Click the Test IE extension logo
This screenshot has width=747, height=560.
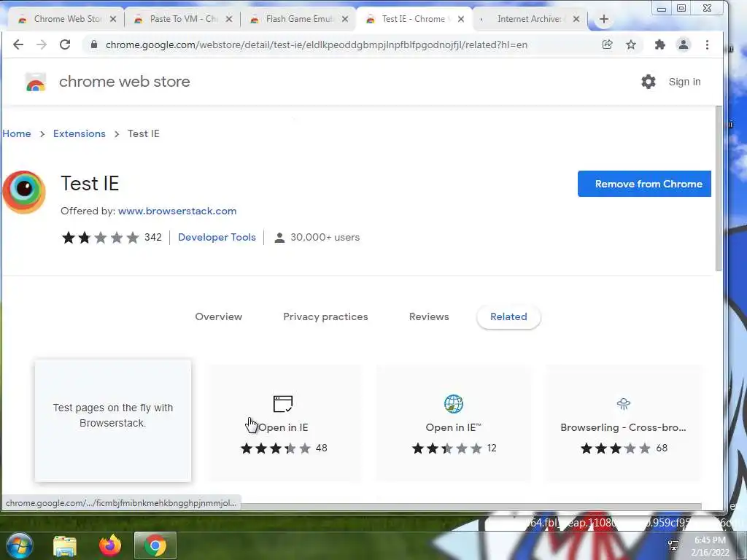24,192
